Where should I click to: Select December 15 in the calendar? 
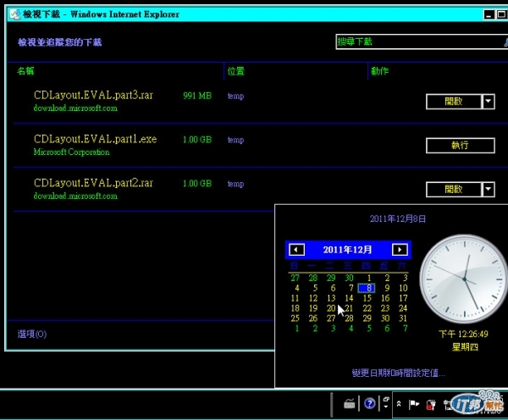click(367, 298)
